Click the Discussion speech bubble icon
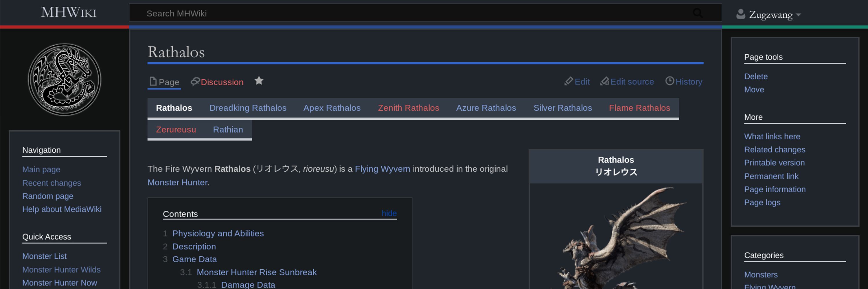The height and width of the screenshot is (289, 868). (x=195, y=82)
